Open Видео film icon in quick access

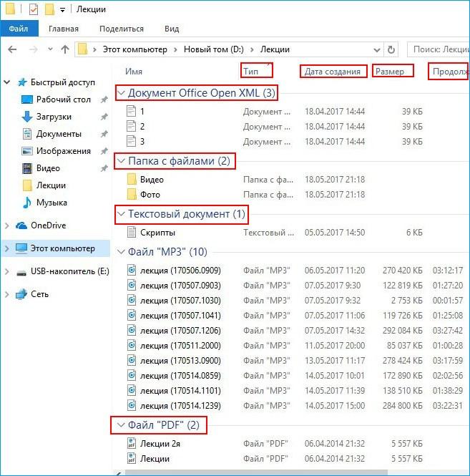tap(27, 168)
